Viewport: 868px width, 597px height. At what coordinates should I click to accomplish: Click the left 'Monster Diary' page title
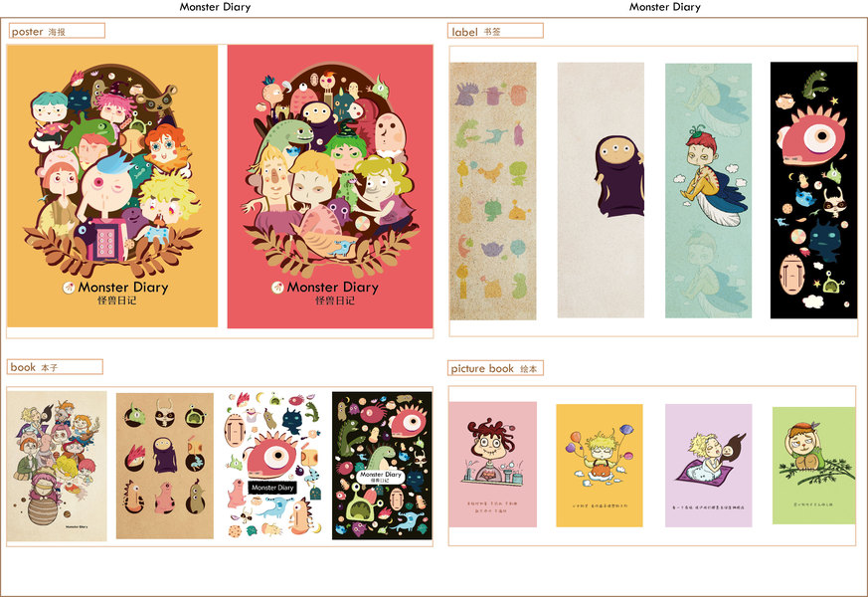coord(215,7)
